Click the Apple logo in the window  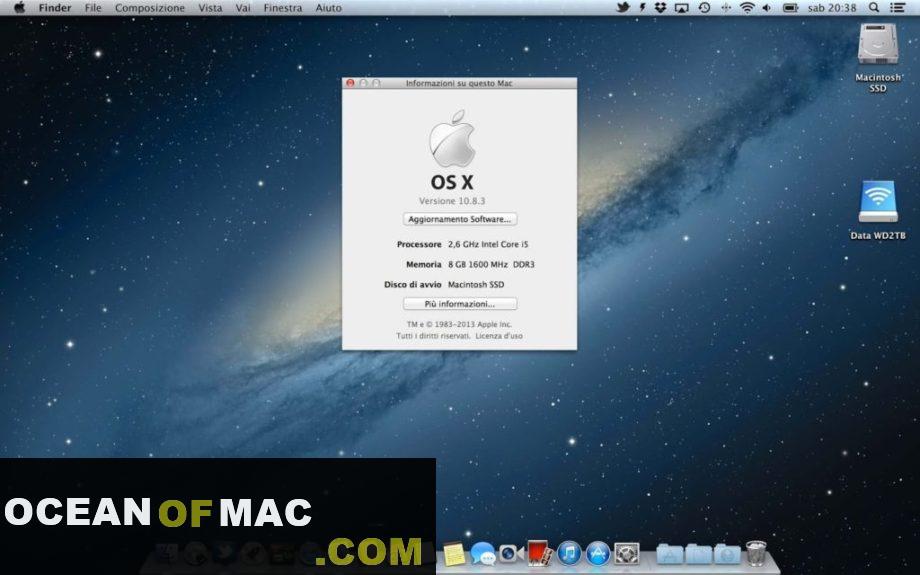click(452, 138)
